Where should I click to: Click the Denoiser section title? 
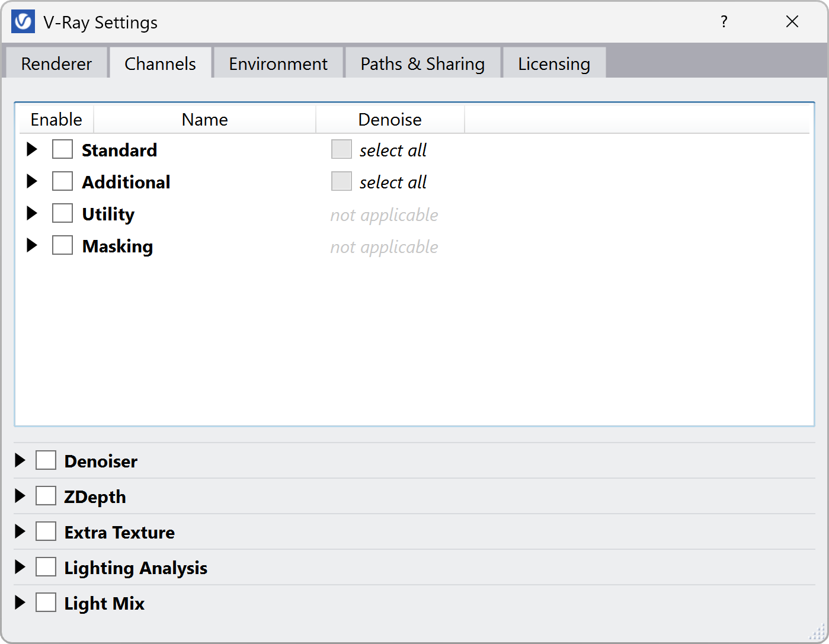(x=101, y=461)
